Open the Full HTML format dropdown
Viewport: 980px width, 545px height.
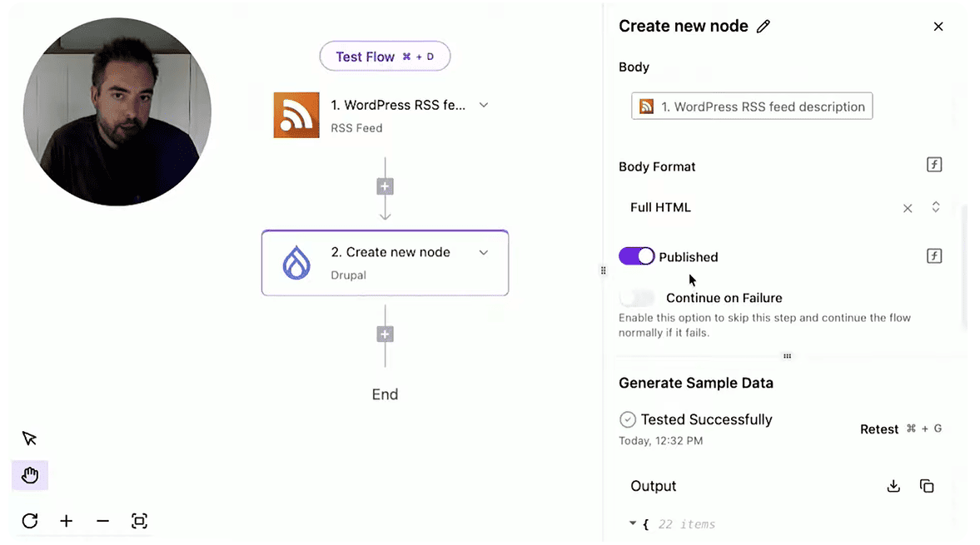[x=935, y=206]
